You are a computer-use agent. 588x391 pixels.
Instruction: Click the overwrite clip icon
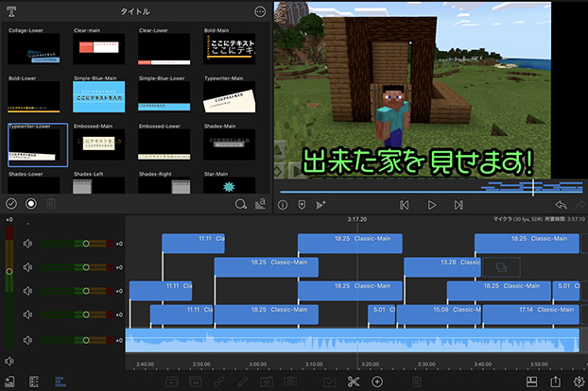[x=196, y=382]
